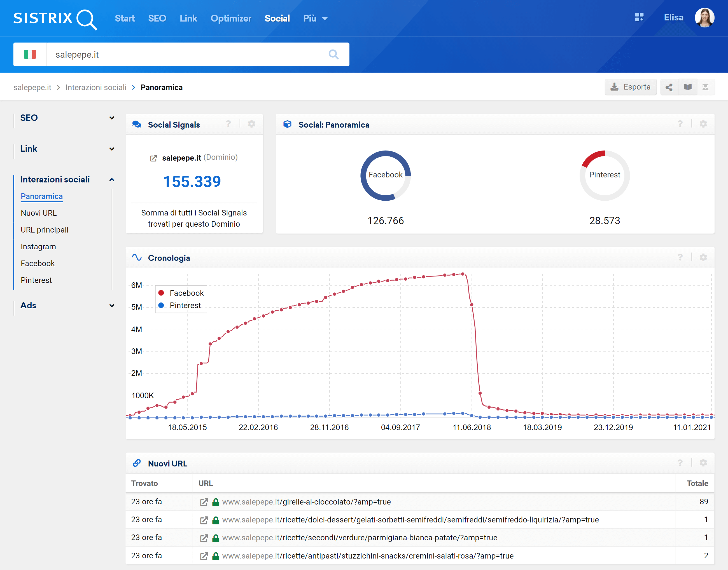Open Optimizer in top navigation
728x570 pixels.
tap(231, 18)
